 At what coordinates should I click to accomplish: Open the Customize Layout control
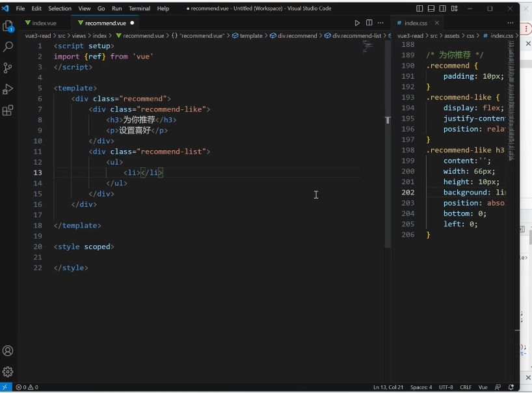click(455, 8)
